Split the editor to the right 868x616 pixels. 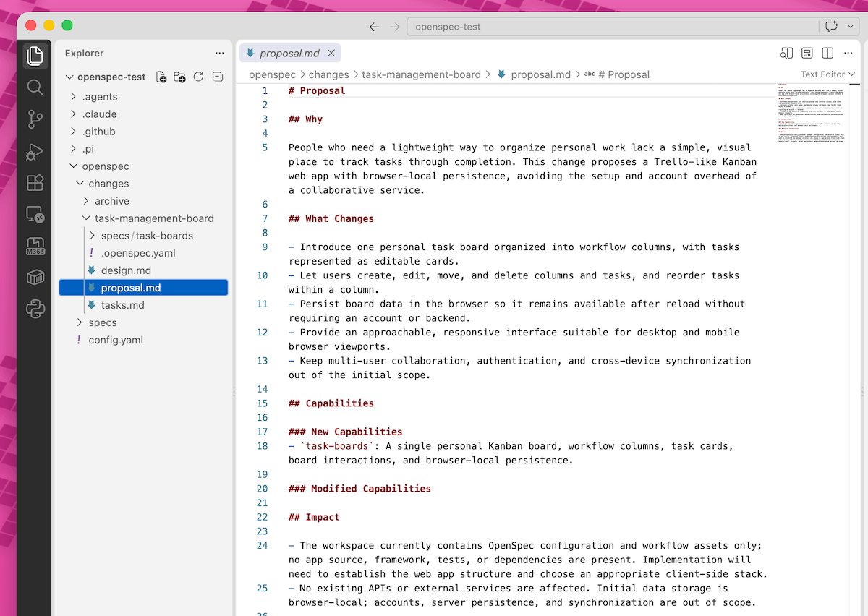(828, 53)
